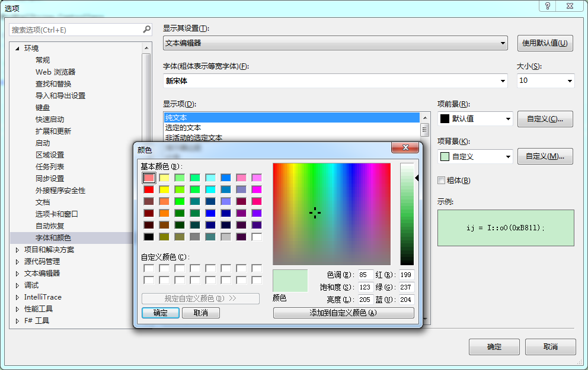Click the help question mark in the title bar
This screenshot has width=588, height=370.
547,7
